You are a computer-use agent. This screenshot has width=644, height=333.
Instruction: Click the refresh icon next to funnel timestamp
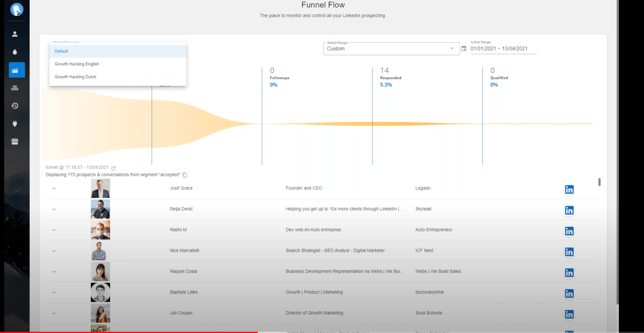tap(113, 168)
